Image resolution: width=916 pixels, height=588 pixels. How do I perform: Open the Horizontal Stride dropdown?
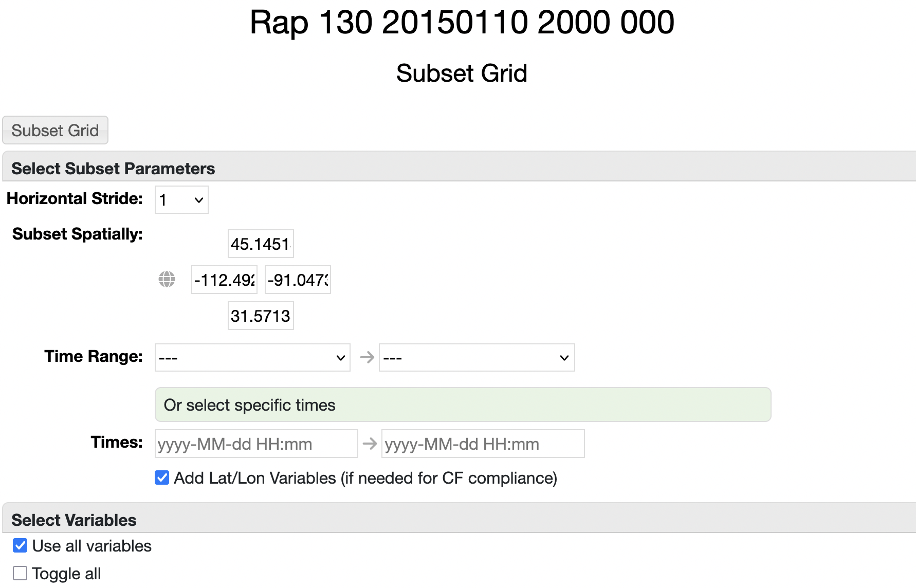(181, 200)
